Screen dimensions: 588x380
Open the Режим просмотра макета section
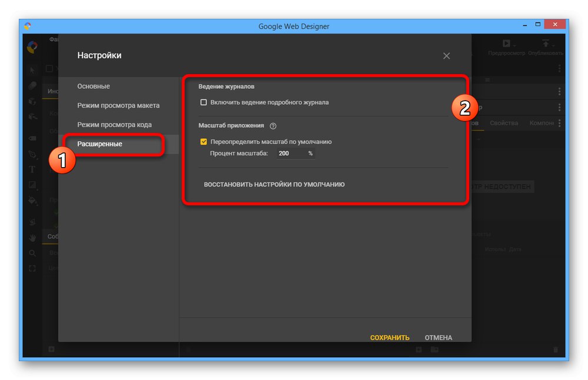point(118,105)
